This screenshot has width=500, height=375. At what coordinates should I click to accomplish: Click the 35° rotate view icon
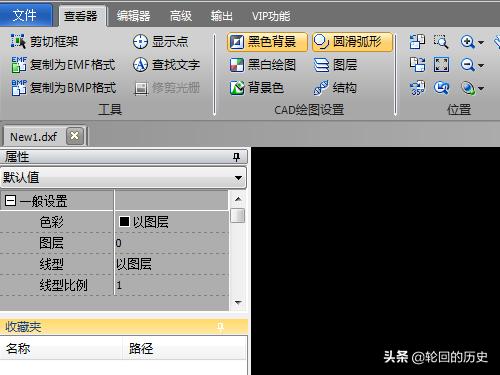(x=417, y=88)
